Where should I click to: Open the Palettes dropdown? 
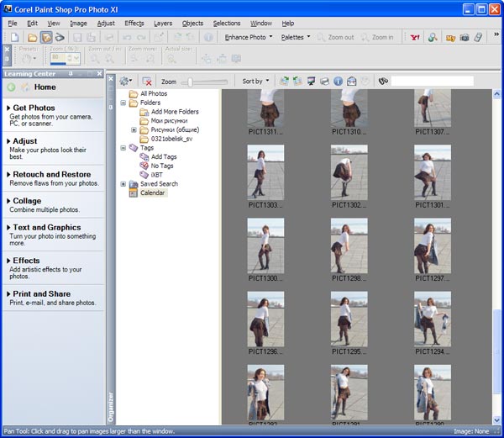coord(296,38)
